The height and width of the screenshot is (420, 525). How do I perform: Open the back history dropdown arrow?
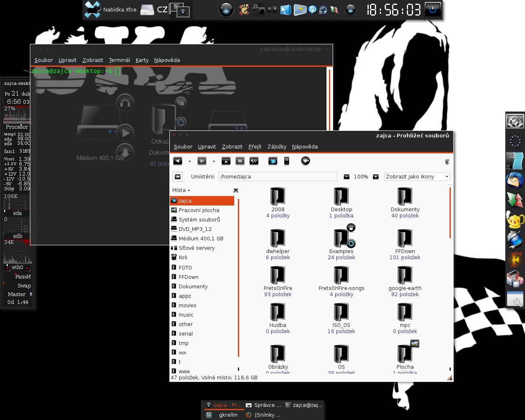189,162
